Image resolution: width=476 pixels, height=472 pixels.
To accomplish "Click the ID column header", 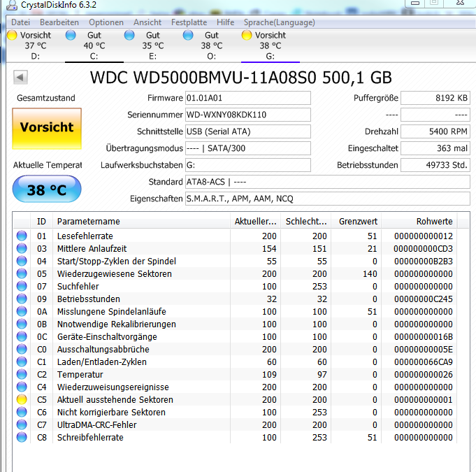I will coord(42,222).
